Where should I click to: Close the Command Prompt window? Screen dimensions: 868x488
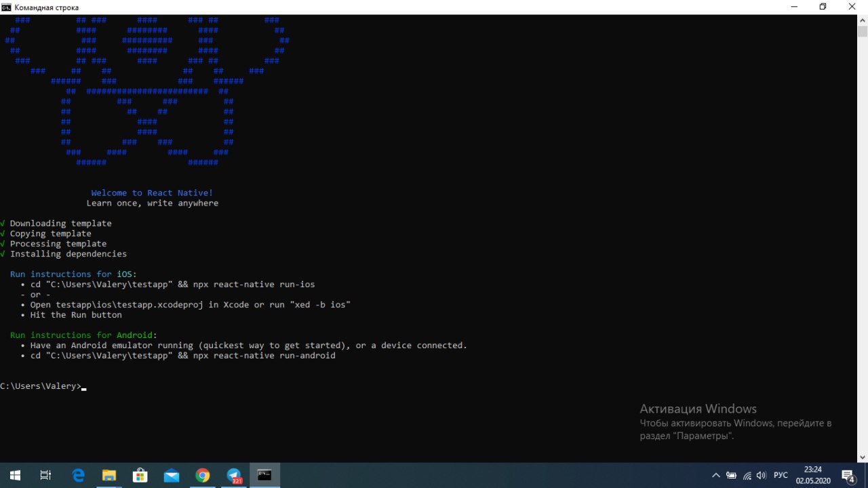coord(853,7)
